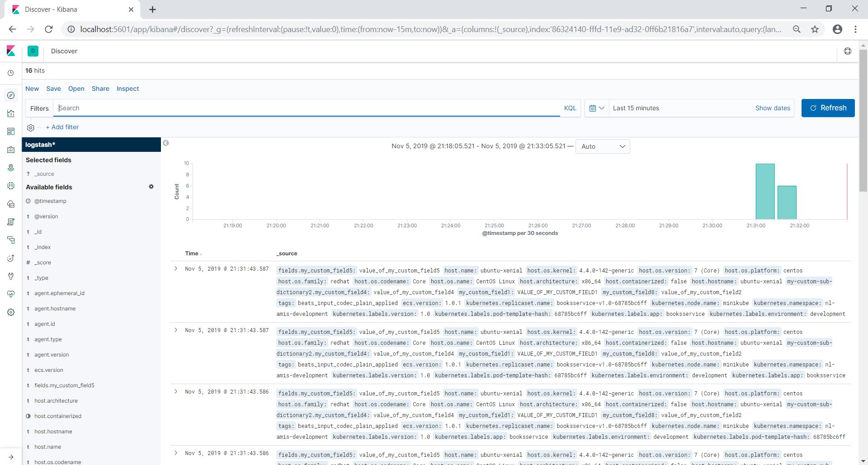Toggle sort order on Time column
Screen dimensions: 868x465
201,254
